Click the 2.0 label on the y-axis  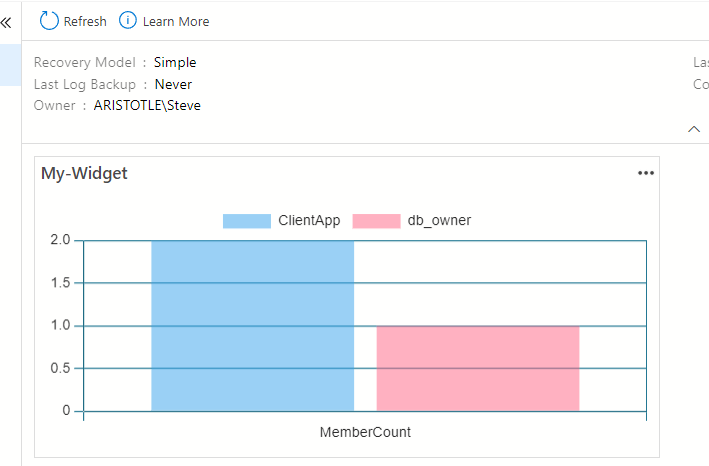click(x=60, y=240)
